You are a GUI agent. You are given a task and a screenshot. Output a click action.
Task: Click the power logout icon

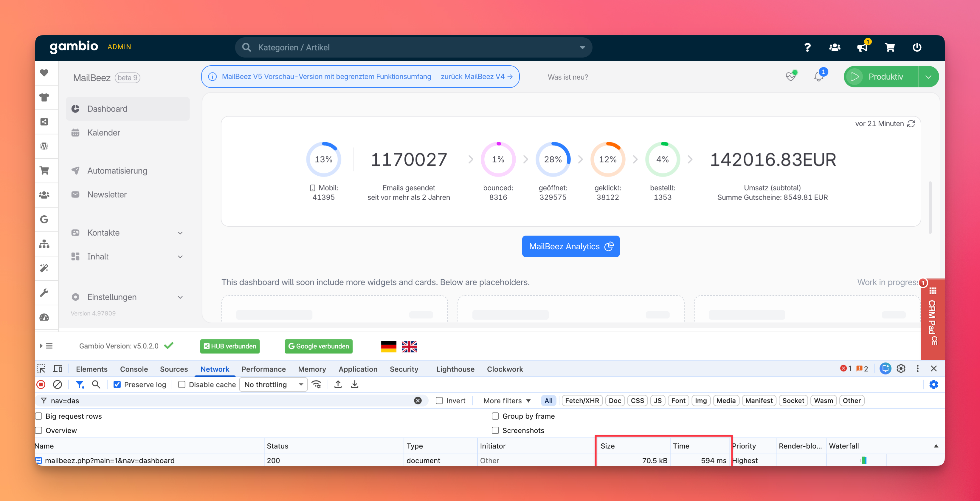917,47
